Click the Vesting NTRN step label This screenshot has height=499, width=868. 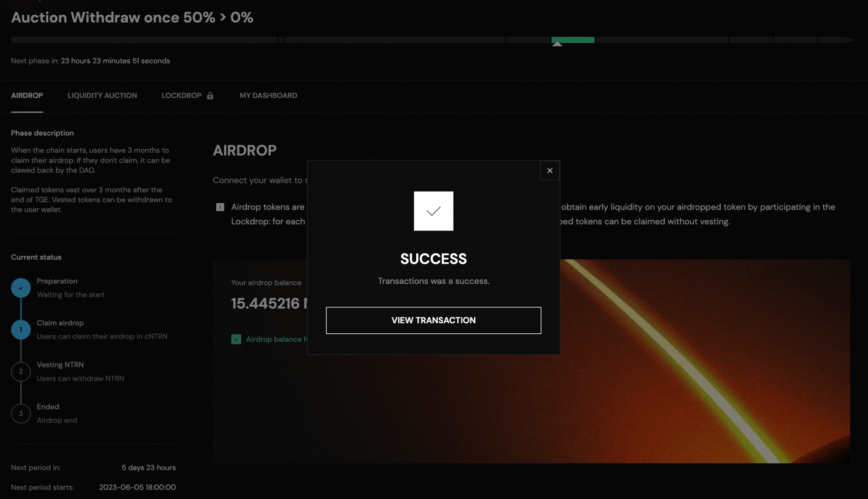60,365
